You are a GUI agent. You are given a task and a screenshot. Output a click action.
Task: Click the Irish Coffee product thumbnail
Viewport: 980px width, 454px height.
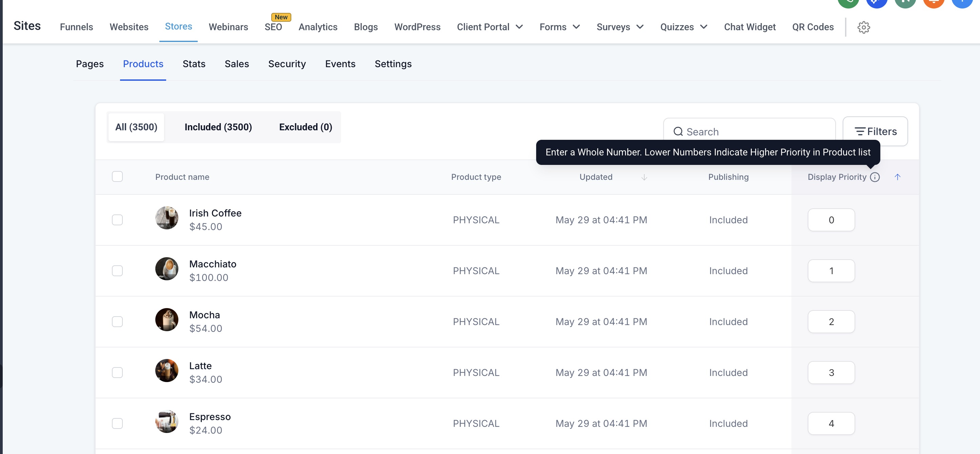[x=166, y=218]
